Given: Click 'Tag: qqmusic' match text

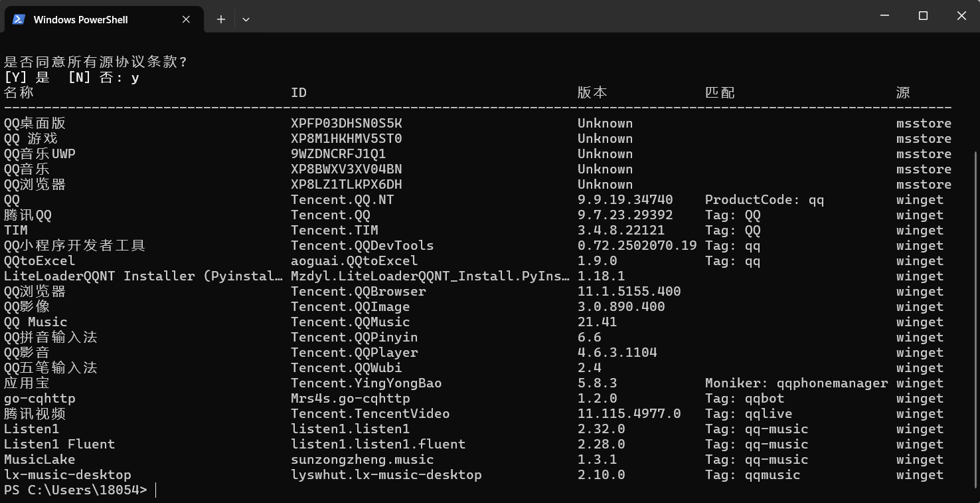Looking at the screenshot, I should click(x=753, y=474).
